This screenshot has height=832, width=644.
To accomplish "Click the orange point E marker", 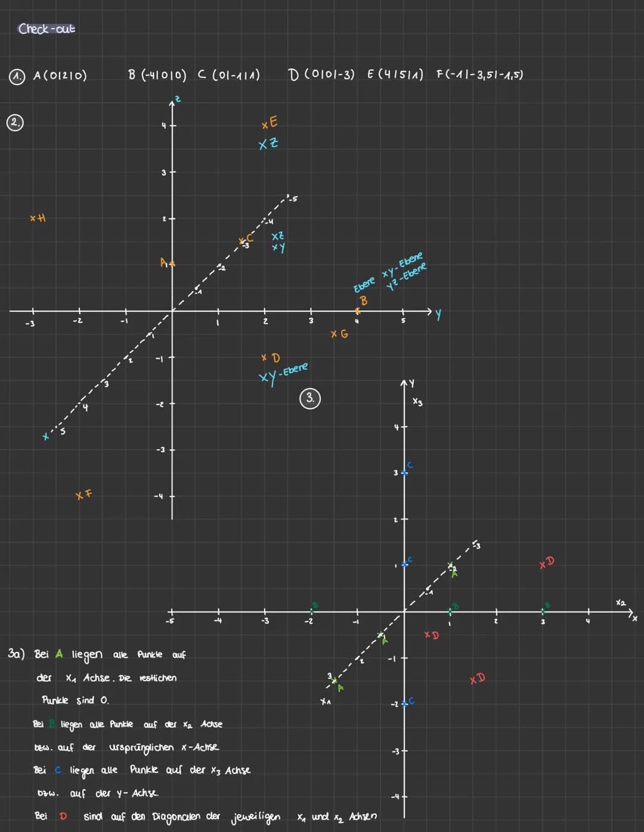I will (x=270, y=123).
